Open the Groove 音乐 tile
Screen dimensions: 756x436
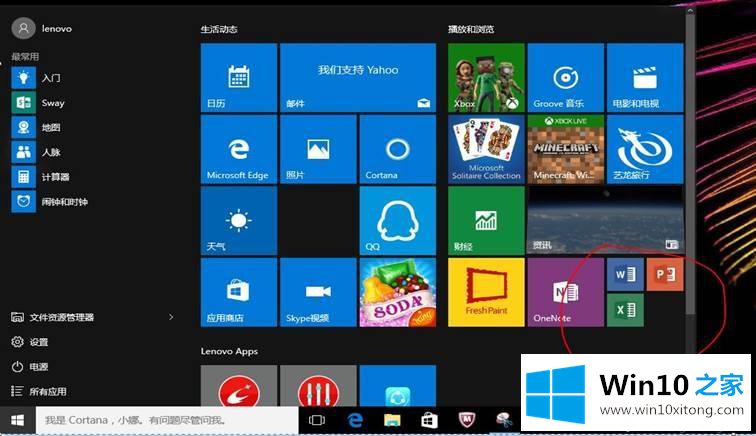click(x=566, y=78)
